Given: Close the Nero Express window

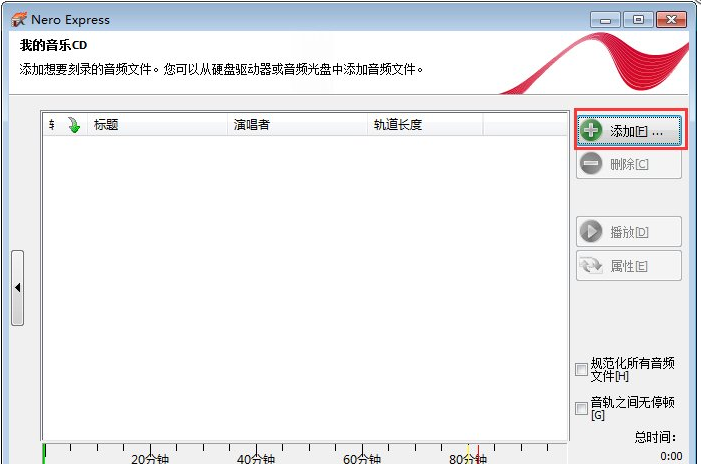Looking at the screenshot, I should 671,20.
